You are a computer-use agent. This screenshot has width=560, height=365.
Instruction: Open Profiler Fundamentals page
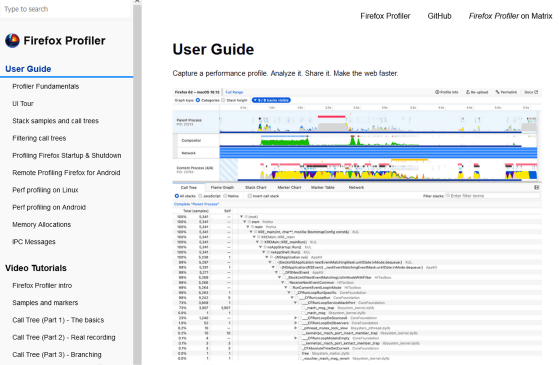tap(46, 86)
